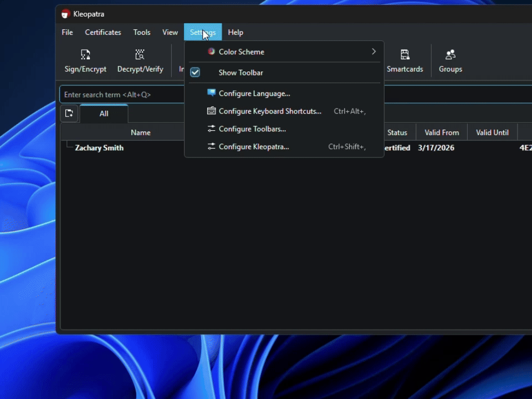The image size is (532, 399).
Task: Open Configure Kleopatra settings
Action: tap(253, 146)
